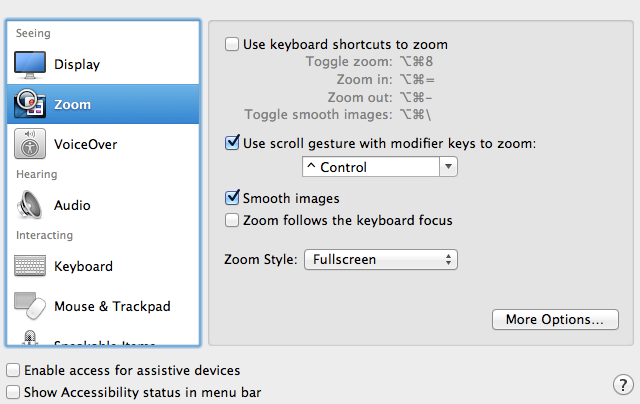Open help with the question mark button
Screen dimensions: 640x404
623,384
